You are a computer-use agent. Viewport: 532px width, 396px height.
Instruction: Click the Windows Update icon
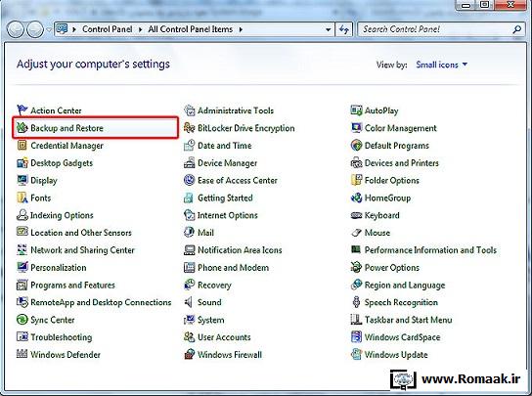[356, 354]
